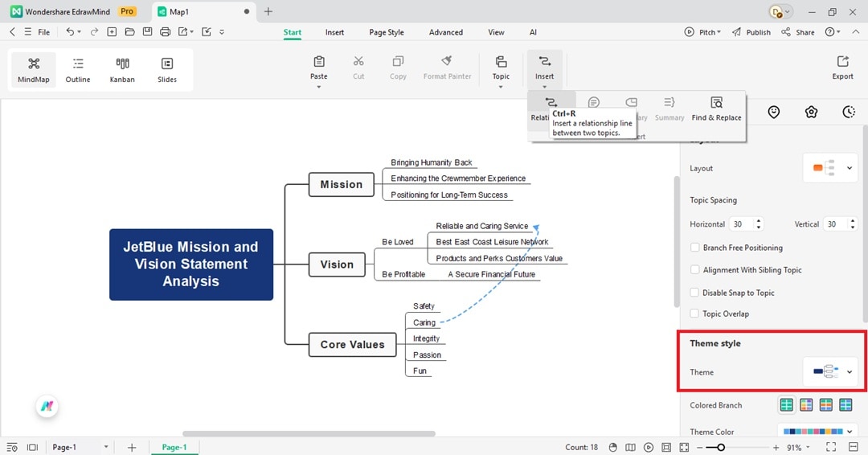
Task: Click the Copy icon in ribbon
Action: click(x=398, y=62)
